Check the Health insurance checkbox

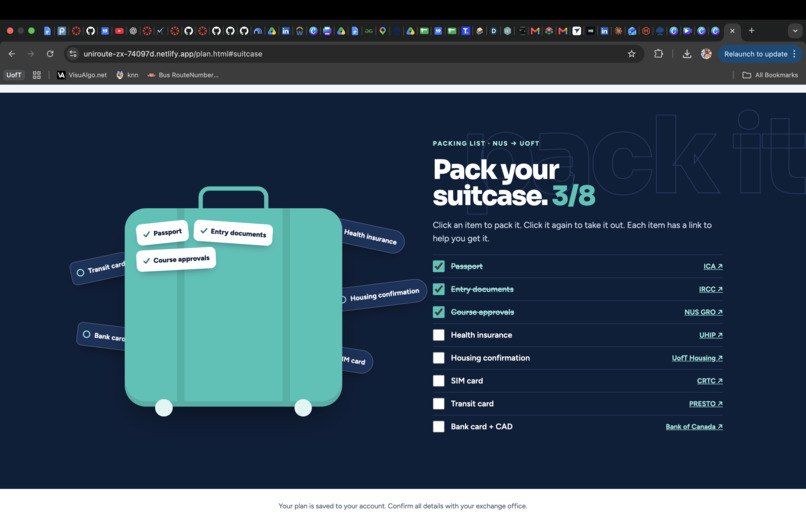tap(438, 335)
